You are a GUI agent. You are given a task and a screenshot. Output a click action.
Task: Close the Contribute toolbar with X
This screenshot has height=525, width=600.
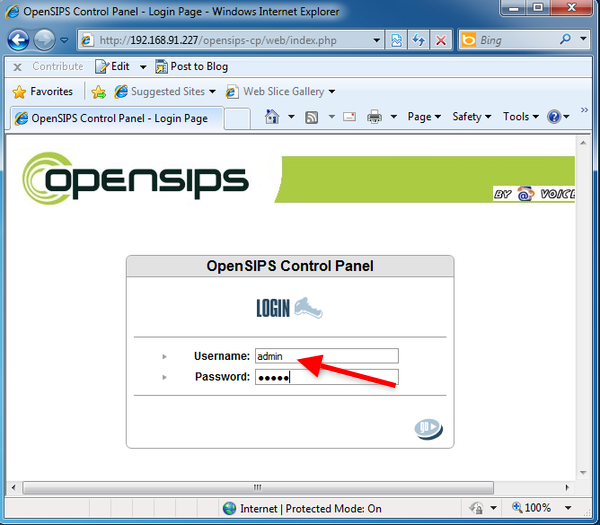click(x=17, y=67)
